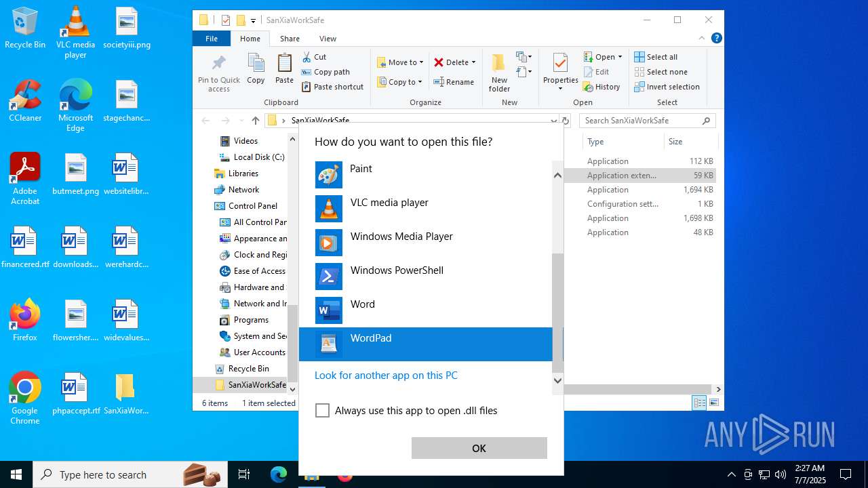Open Task View on taskbar
This screenshot has height=488, width=868.
pos(244,474)
